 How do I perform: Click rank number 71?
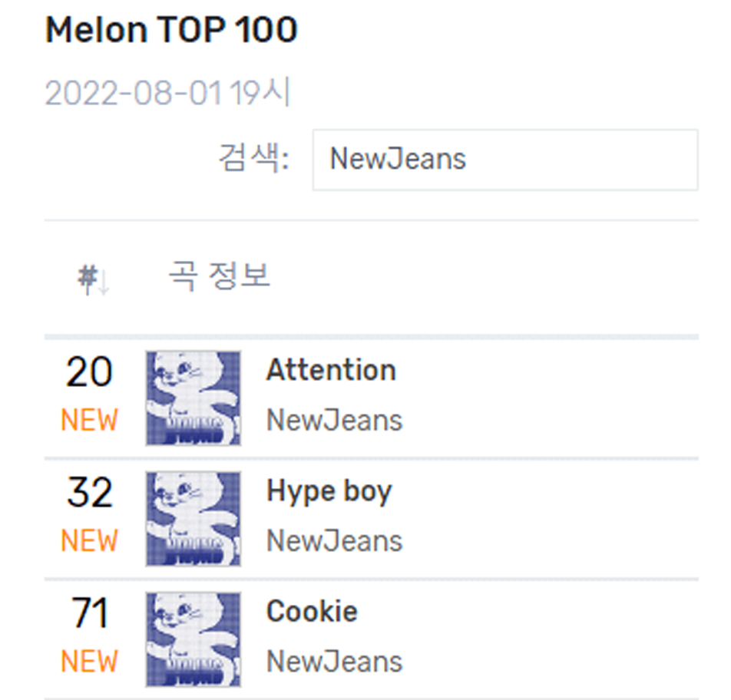tap(90, 613)
